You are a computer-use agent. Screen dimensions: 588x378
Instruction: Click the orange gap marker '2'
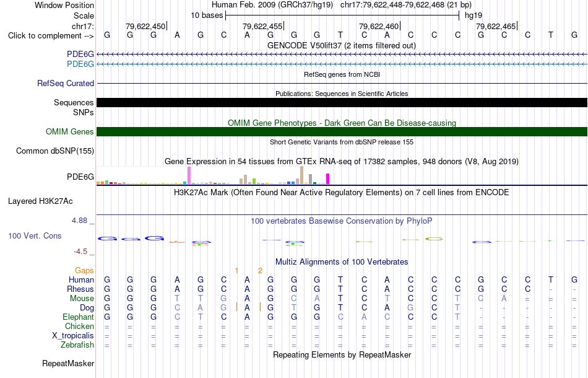tap(260, 271)
